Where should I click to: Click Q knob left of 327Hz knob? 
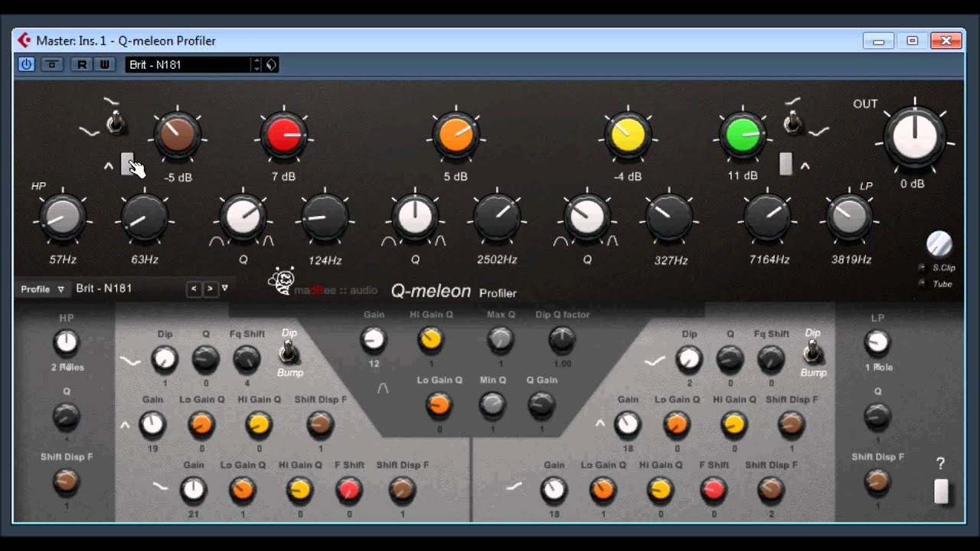[x=587, y=218]
